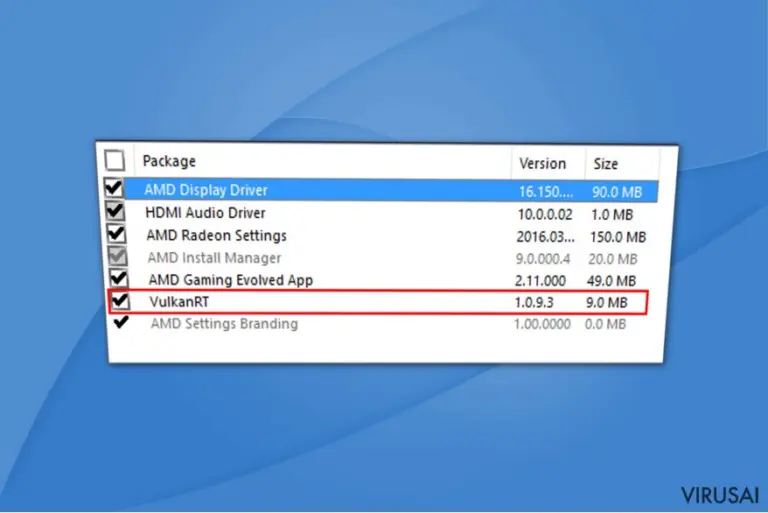The image size is (768, 513).
Task: Click version value 2016.03...
Action: click(x=545, y=237)
